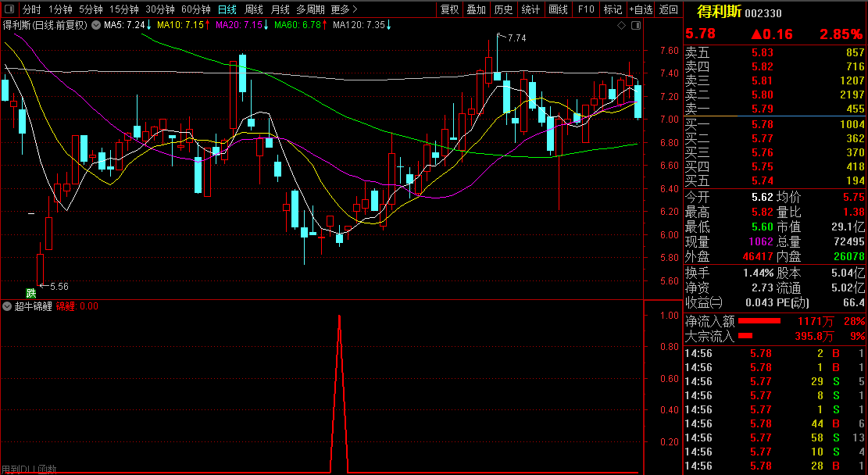This screenshot has height=475, width=868.
Task: Add stock via +自选 button
Action: pos(641,9)
